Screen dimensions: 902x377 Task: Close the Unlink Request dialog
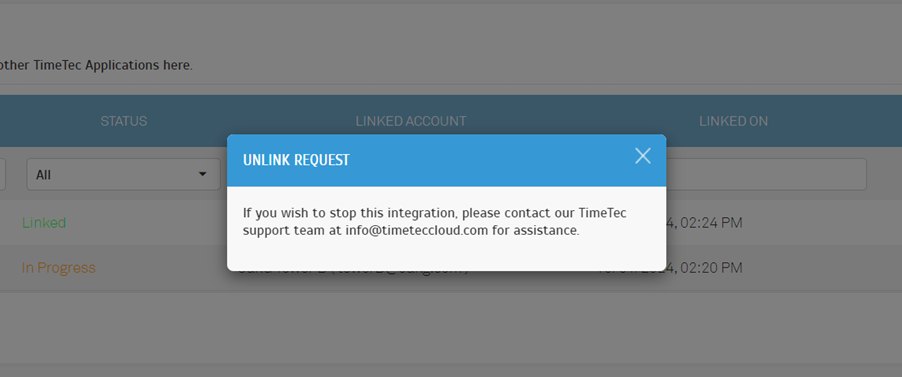[x=643, y=155]
